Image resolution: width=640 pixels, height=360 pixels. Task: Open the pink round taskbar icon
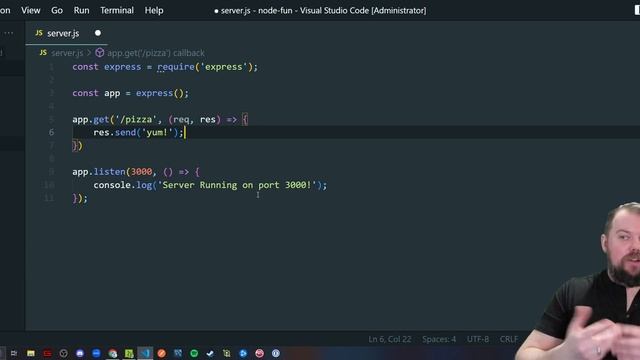(259, 353)
